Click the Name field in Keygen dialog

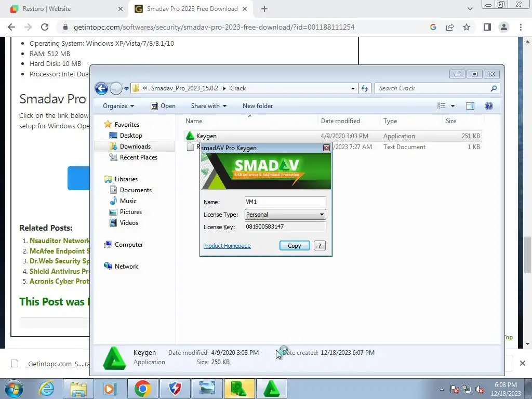pos(285,202)
